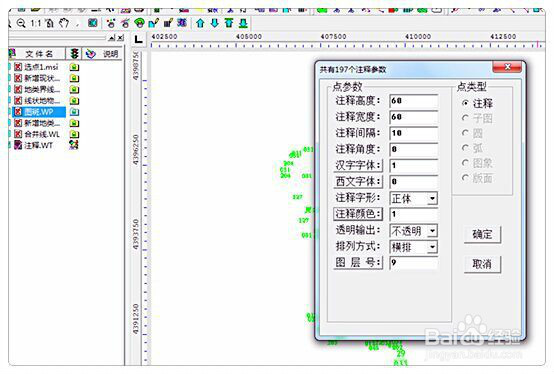Click the 注释宽度 input field

pos(414,117)
